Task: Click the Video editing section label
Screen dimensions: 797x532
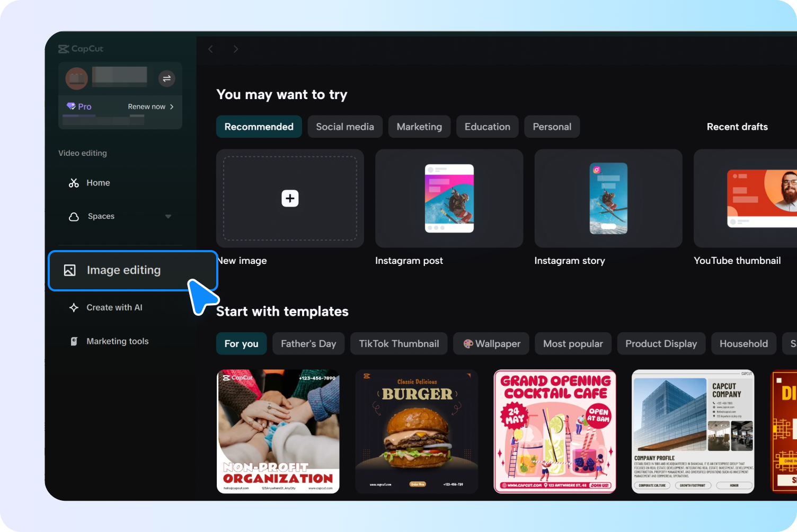Action: (x=83, y=153)
